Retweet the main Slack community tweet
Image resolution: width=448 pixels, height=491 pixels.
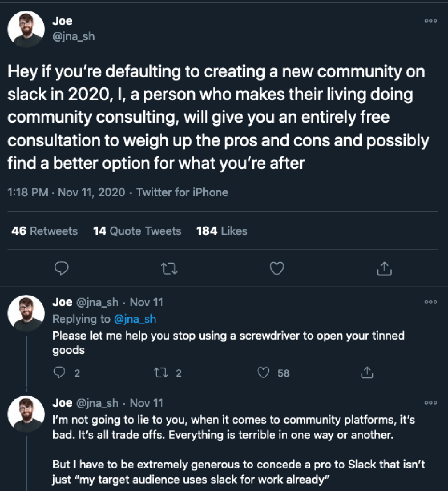[169, 269]
